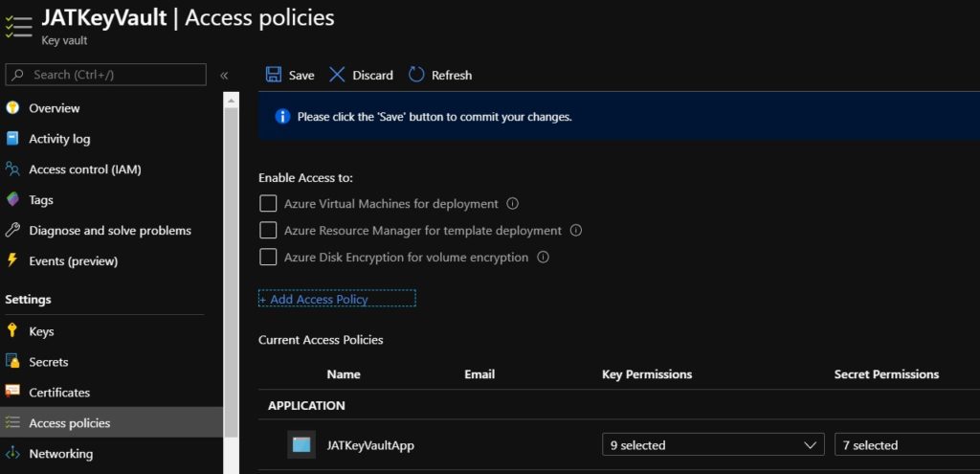Viewport: 980px width, 474px height.
Task: Click info icon beside Azure Virtual Machines
Action: pyautogui.click(x=513, y=203)
